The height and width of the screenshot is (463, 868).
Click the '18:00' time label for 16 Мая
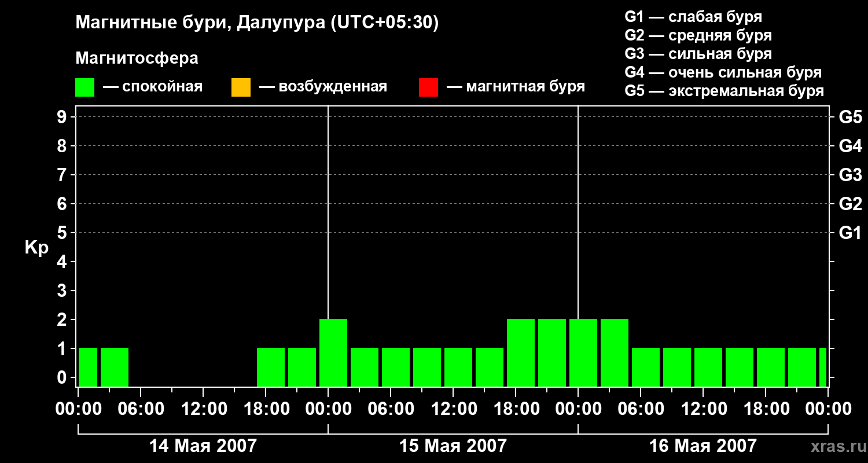click(x=766, y=409)
